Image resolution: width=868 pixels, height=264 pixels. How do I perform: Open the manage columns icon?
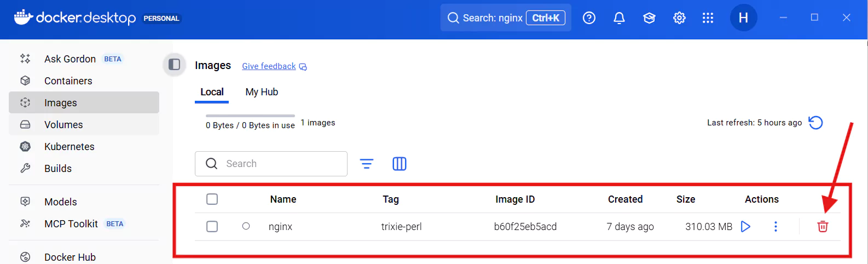click(400, 164)
